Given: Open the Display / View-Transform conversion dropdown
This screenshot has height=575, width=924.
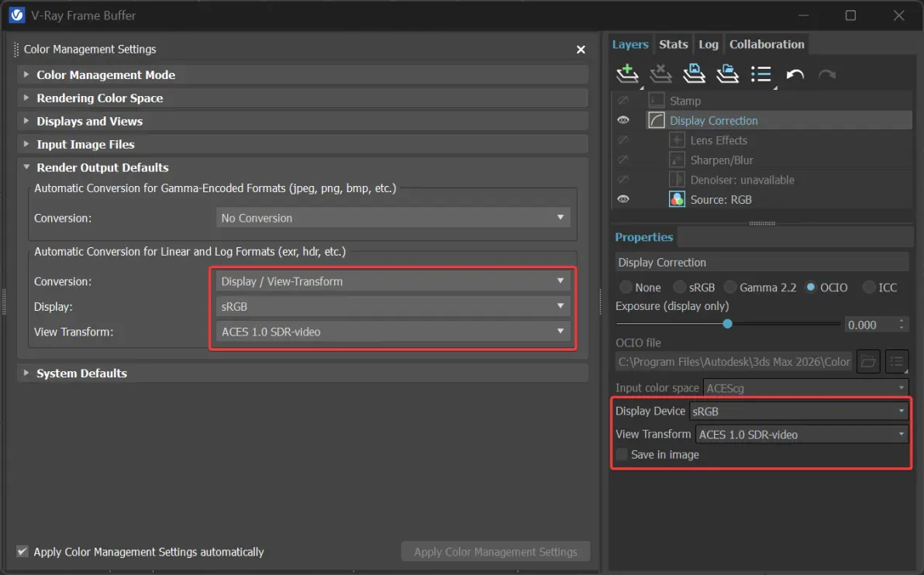Looking at the screenshot, I should tap(393, 281).
